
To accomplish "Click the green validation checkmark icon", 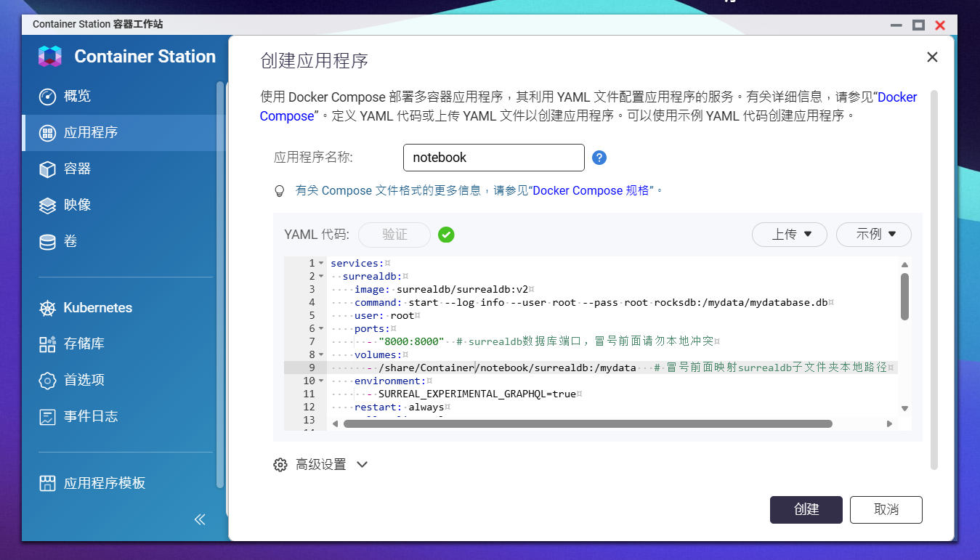I will click(446, 235).
